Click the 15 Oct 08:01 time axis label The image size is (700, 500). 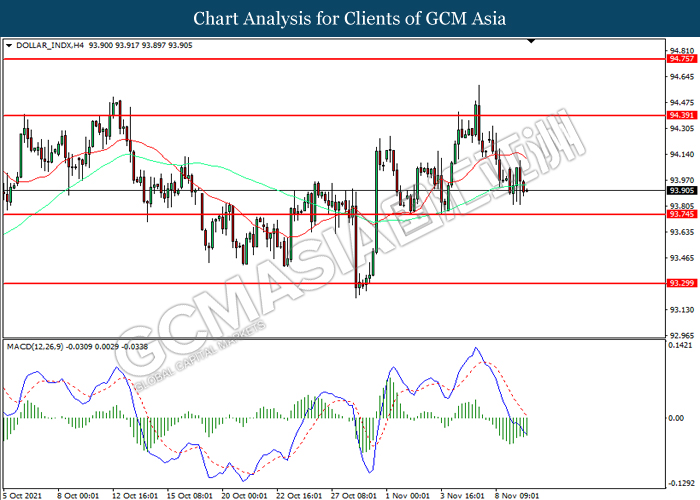click(189, 496)
